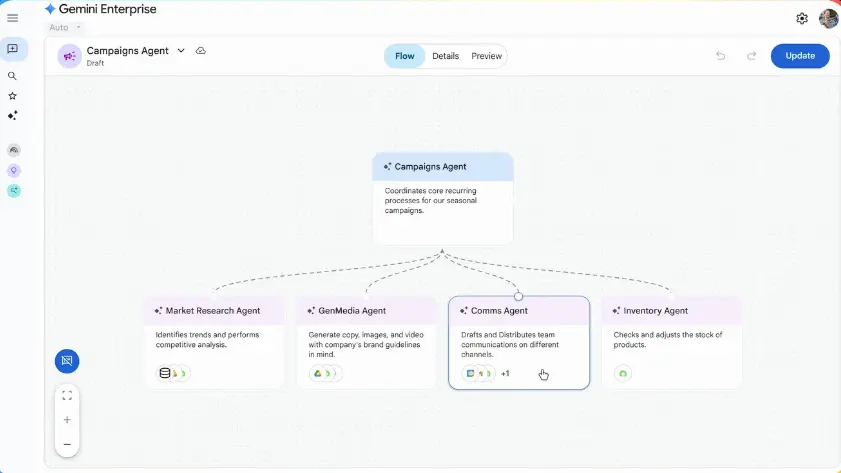Open the new chat sidebar icon
This screenshot has width=841, height=473.
click(12, 49)
